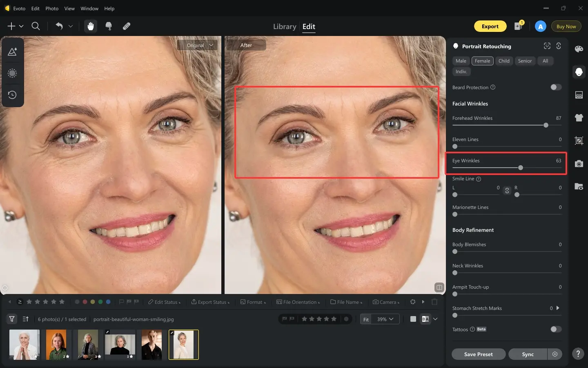Click the sync link icon in Portrait Retouching header
Viewport: 588px width, 368px height.
pos(559,46)
